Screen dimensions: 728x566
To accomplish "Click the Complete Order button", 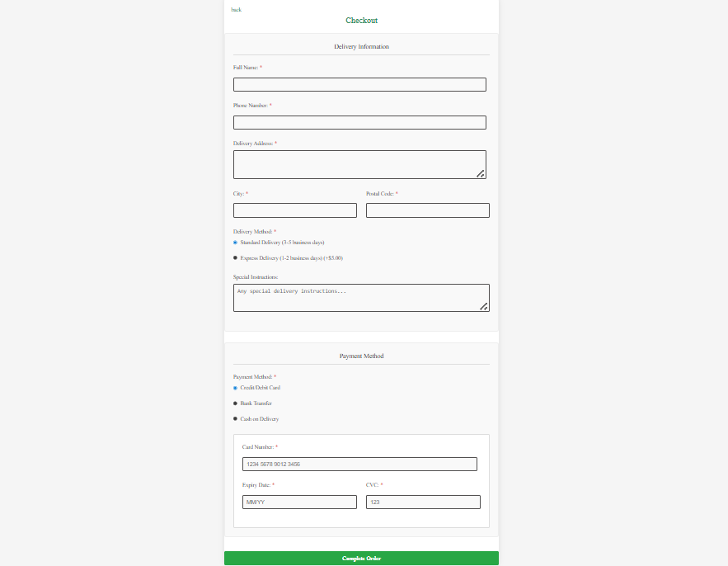I will tap(361, 559).
